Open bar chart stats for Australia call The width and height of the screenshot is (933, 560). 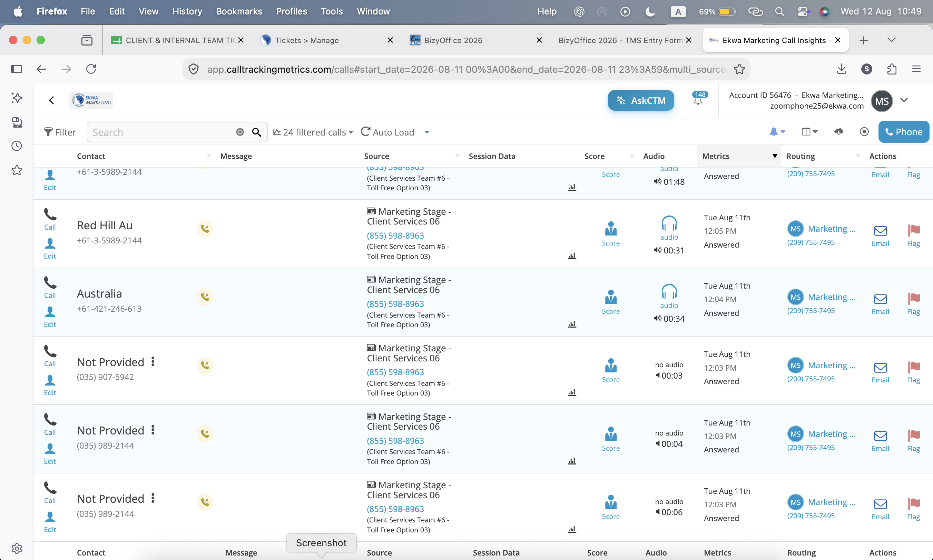572,324
